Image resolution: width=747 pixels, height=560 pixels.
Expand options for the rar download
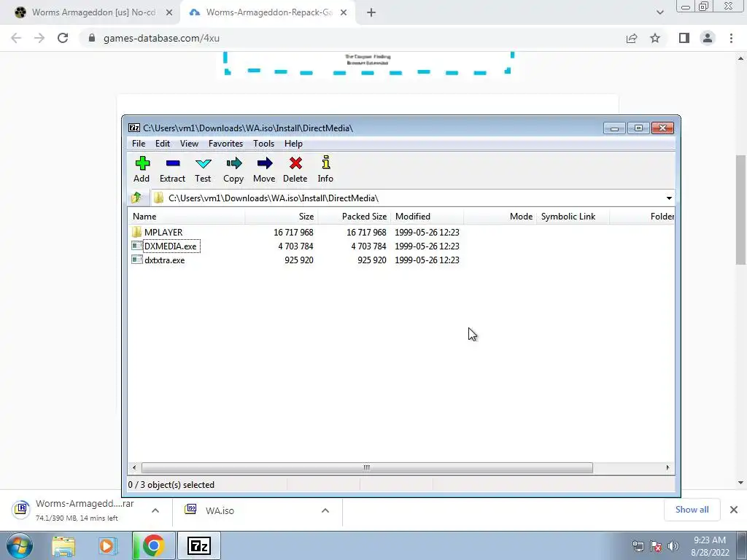(155, 510)
